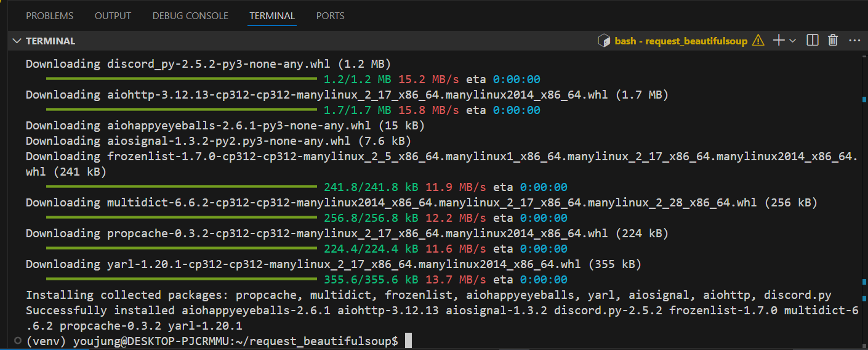Select the DEBUG CONSOLE tab

click(x=190, y=16)
